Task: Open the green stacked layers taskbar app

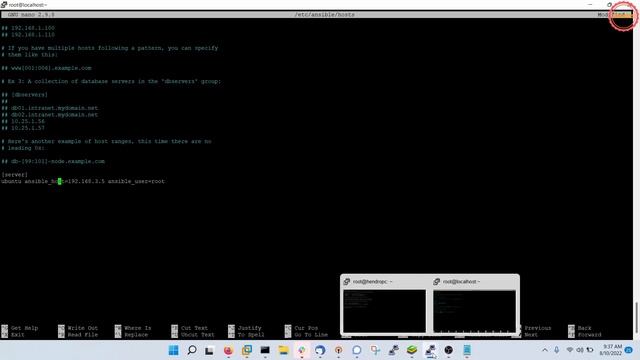Action: click(x=412, y=350)
